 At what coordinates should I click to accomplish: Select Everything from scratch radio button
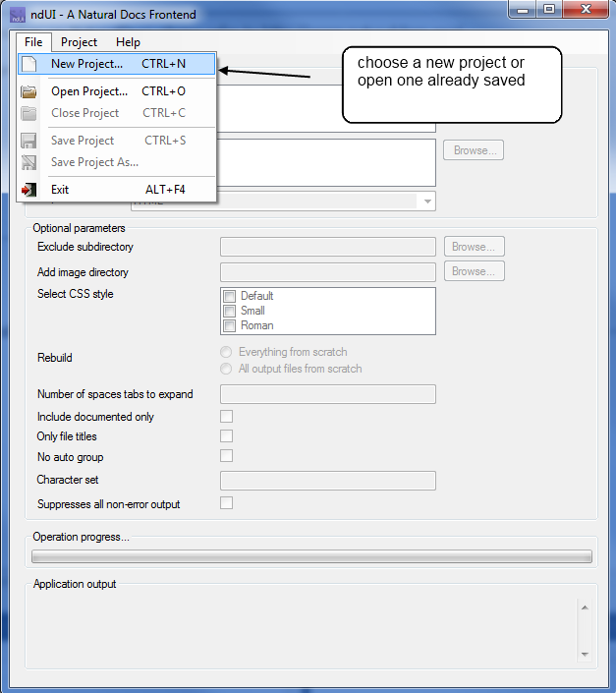tap(227, 352)
